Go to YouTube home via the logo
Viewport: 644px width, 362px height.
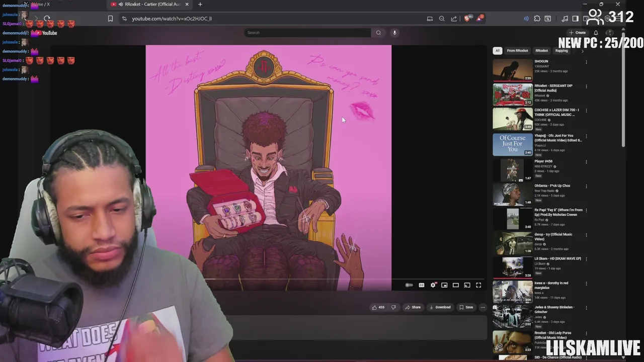[x=46, y=33]
